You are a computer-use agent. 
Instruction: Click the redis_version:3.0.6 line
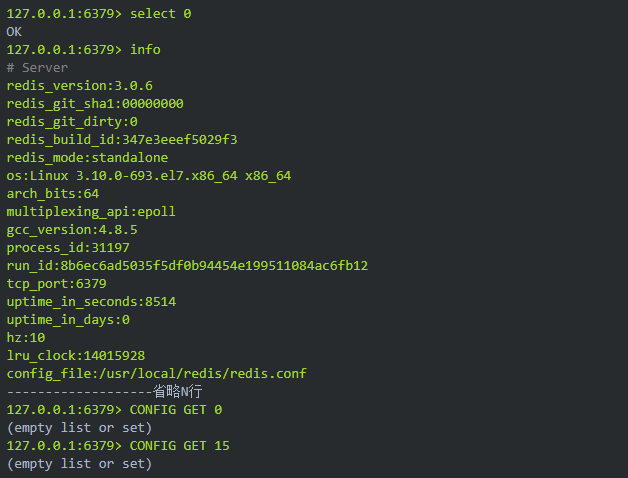(x=79, y=86)
